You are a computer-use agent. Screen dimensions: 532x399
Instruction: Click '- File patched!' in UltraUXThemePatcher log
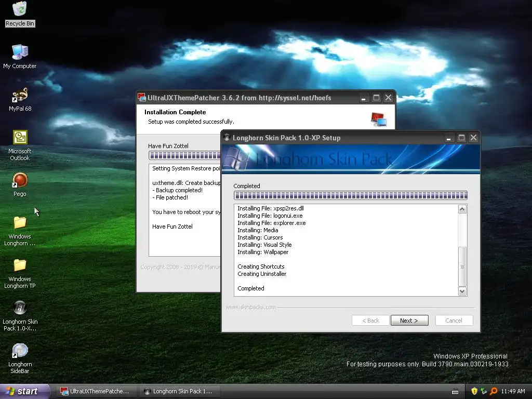tap(170, 197)
